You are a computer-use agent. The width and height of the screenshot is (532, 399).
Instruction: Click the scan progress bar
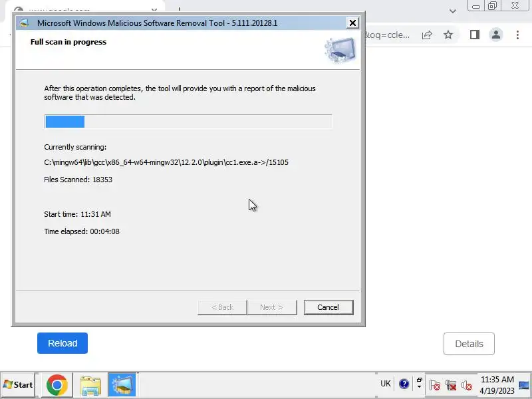click(188, 122)
